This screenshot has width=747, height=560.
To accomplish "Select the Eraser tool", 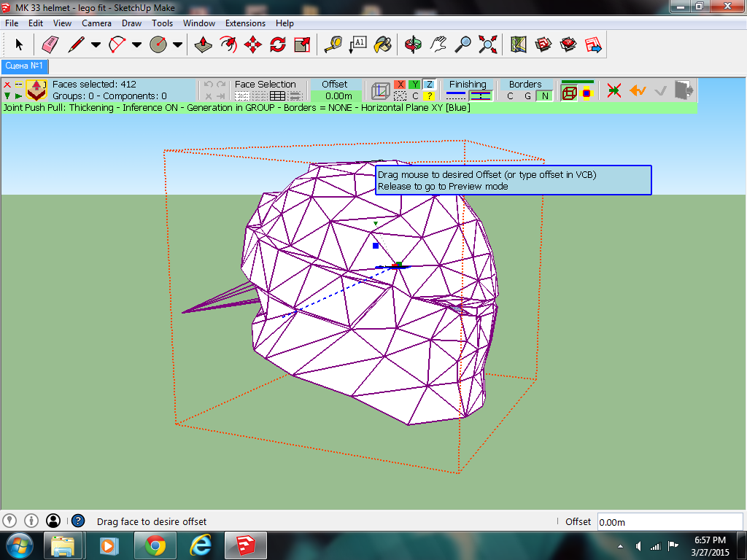I will tap(50, 45).
